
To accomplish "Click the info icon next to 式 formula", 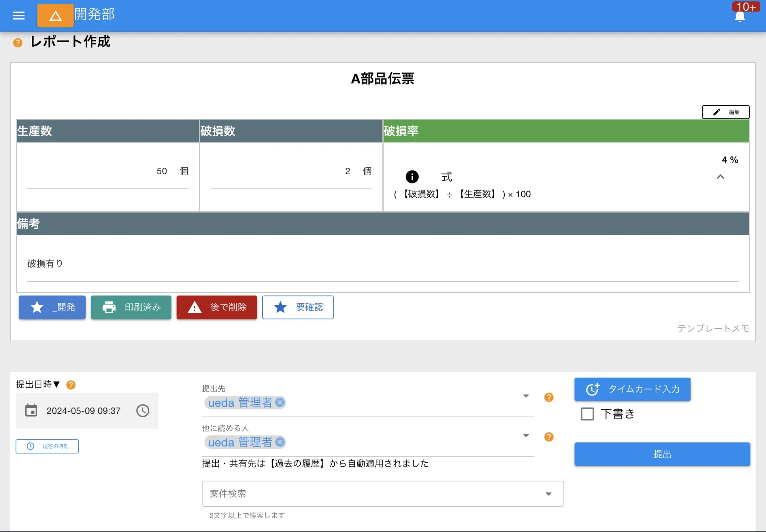I will [412, 177].
